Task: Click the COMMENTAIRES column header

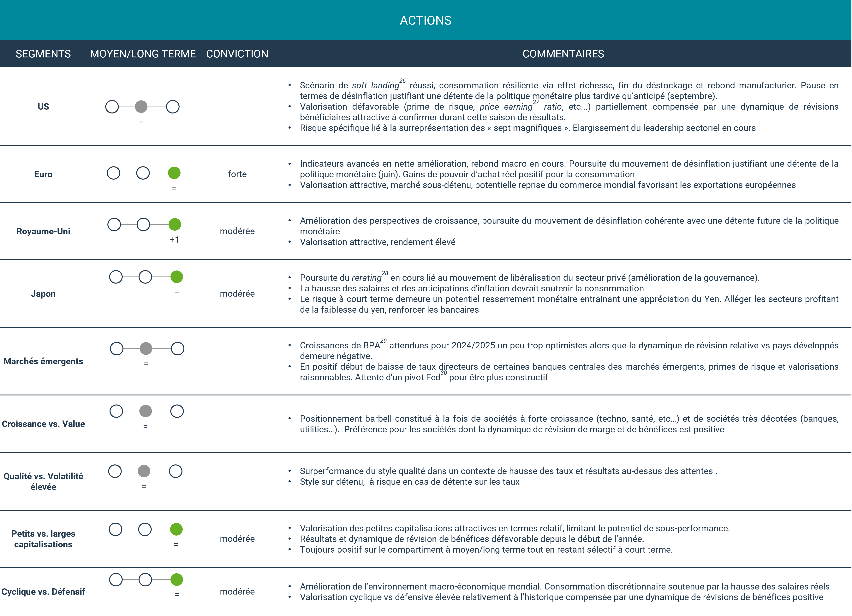Action: 563,54
